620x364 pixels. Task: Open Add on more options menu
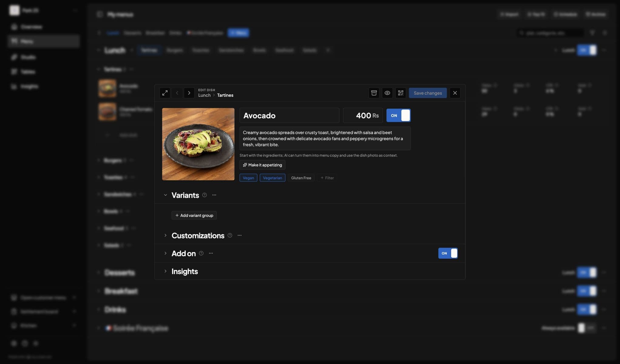click(x=211, y=253)
